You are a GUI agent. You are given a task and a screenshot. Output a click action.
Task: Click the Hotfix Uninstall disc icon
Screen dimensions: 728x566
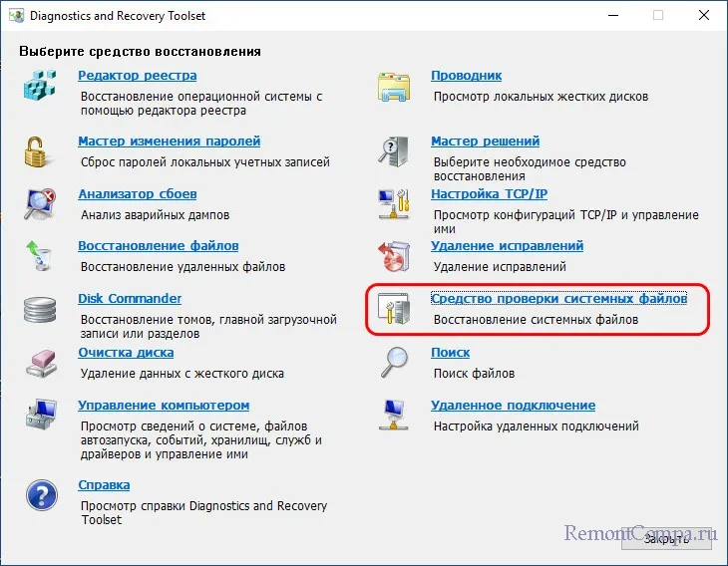coord(394,256)
